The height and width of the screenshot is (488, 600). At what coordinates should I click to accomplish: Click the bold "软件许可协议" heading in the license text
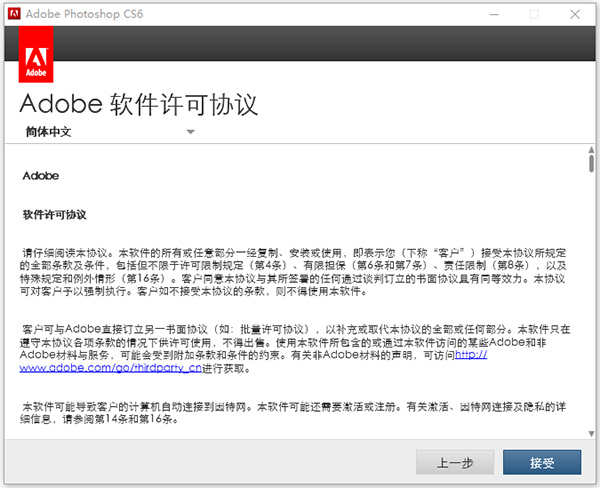(55, 214)
